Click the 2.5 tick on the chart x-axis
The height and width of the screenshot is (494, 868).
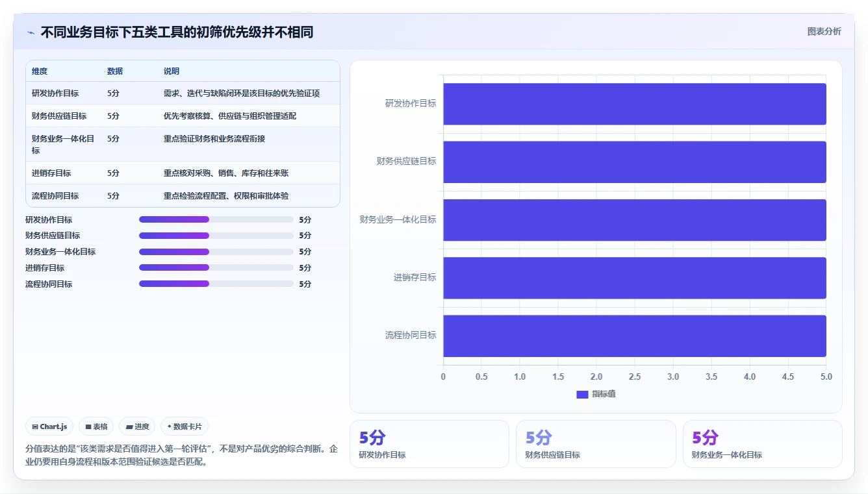pyautogui.click(x=635, y=377)
